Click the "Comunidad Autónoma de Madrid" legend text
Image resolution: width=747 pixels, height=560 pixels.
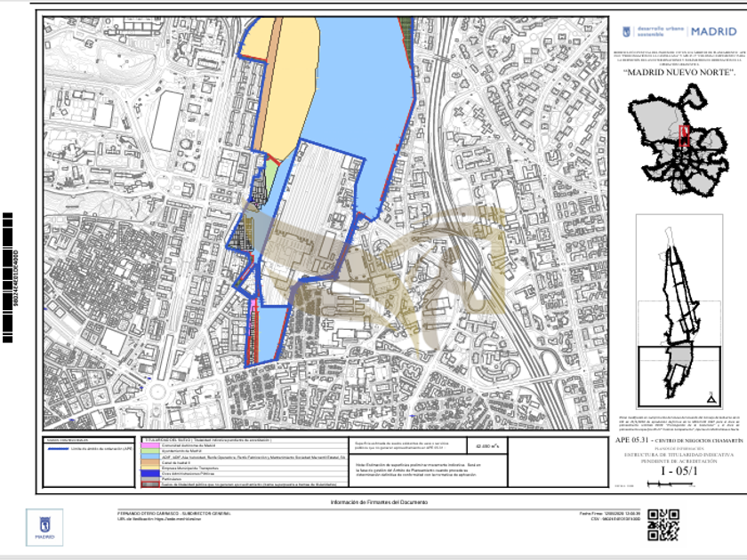tap(189, 445)
